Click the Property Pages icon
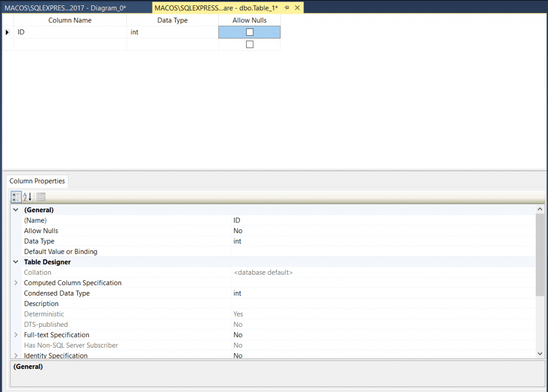Screen dimensions: 548x392 coord(41,196)
